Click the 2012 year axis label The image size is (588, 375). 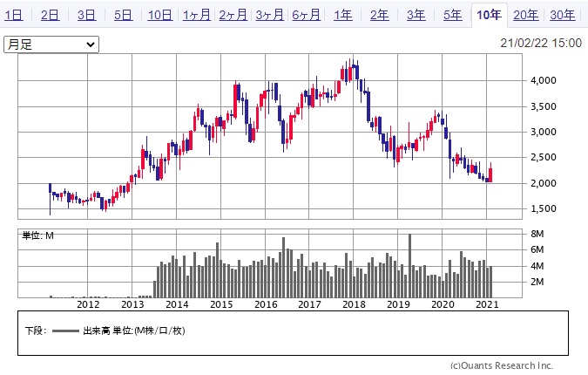click(88, 304)
